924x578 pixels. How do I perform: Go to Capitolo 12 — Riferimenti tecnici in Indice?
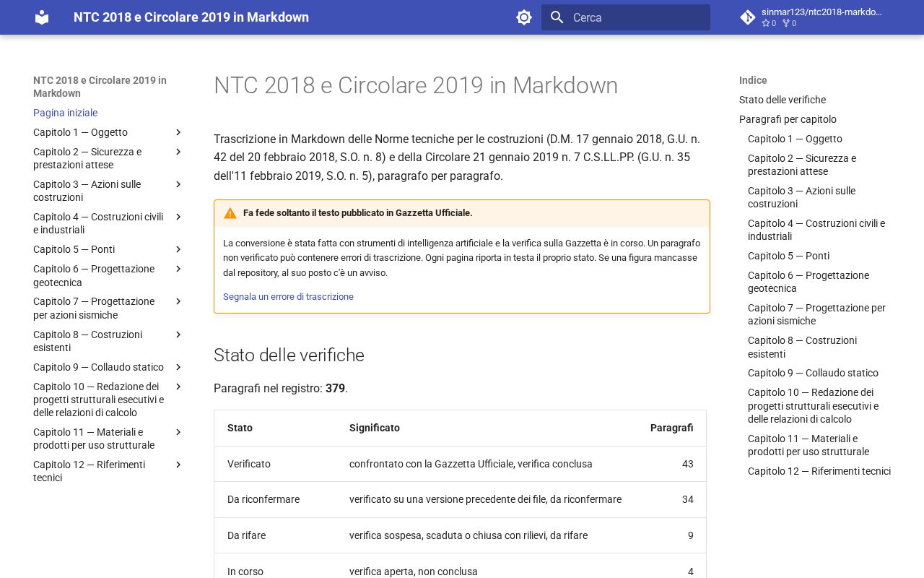[819, 471]
